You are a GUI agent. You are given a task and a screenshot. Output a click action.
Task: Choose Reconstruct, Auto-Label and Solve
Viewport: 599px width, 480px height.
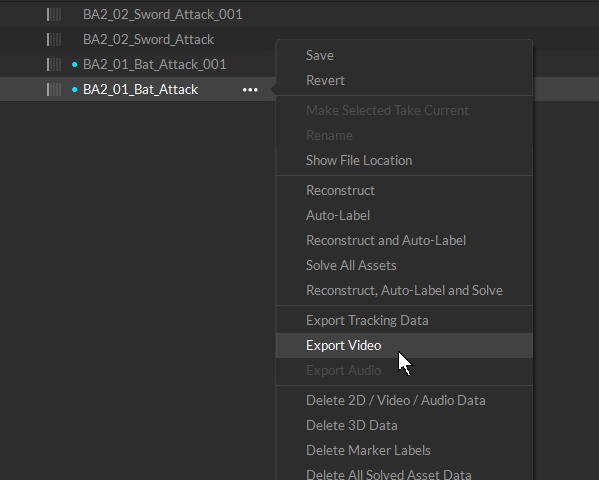404,290
